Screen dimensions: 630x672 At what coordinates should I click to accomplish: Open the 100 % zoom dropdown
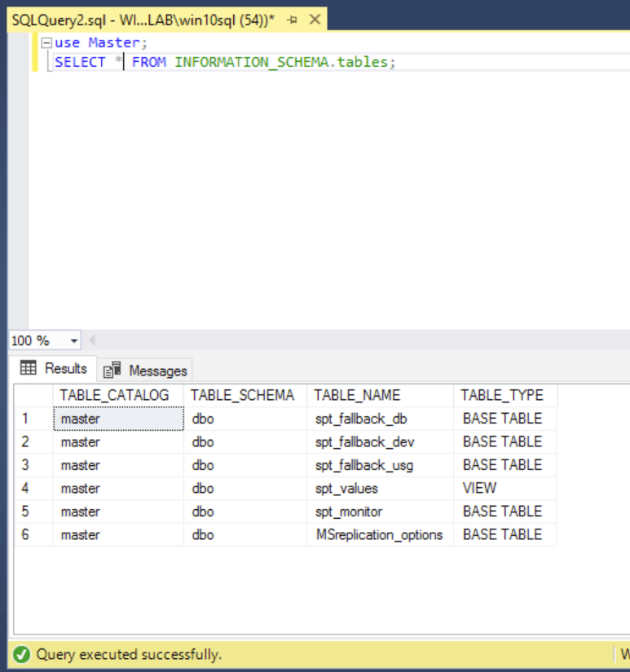tap(75, 340)
